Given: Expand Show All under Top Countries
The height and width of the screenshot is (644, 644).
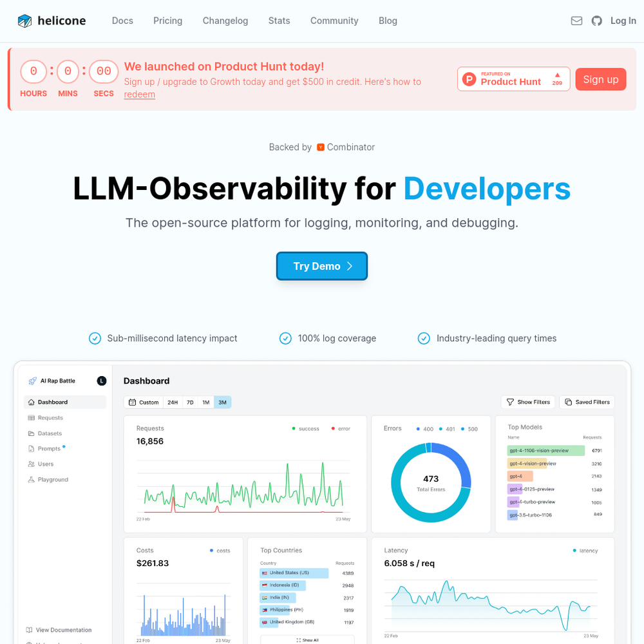Looking at the screenshot, I should point(307,640).
